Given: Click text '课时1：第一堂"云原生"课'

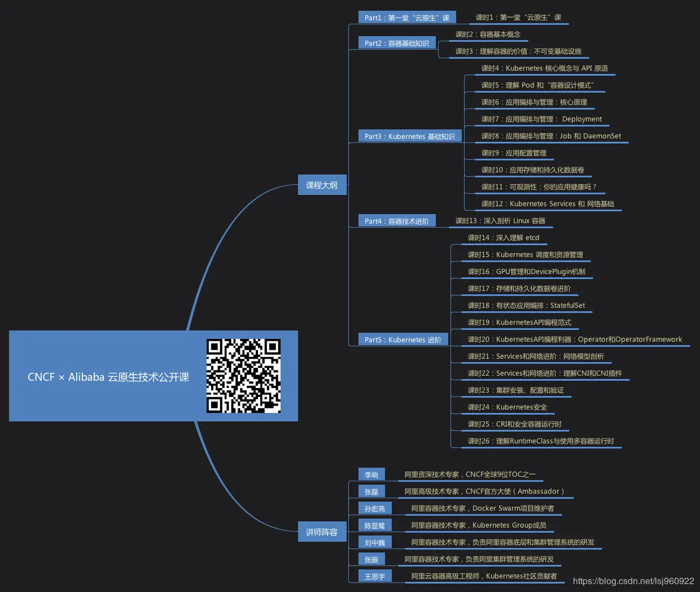Looking at the screenshot, I should (x=518, y=18).
